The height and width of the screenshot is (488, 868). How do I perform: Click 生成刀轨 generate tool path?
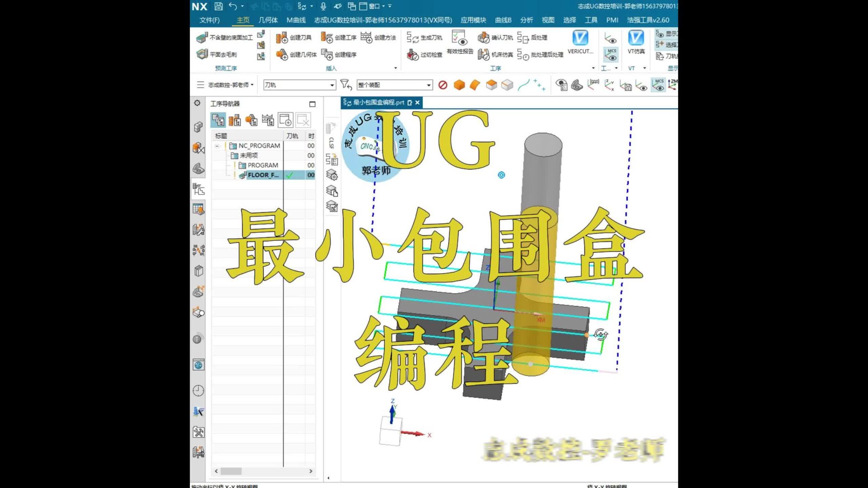click(425, 38)
